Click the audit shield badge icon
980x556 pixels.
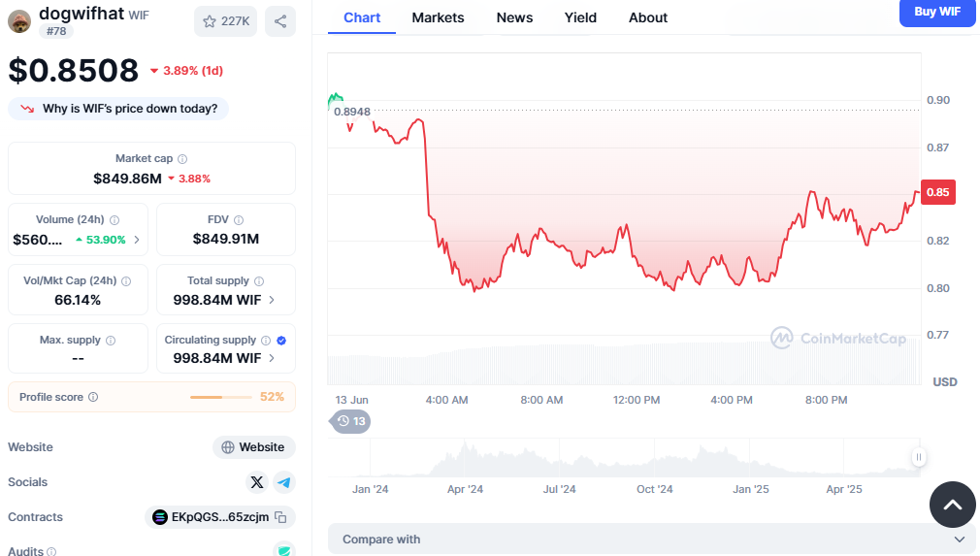pos(284,550)
